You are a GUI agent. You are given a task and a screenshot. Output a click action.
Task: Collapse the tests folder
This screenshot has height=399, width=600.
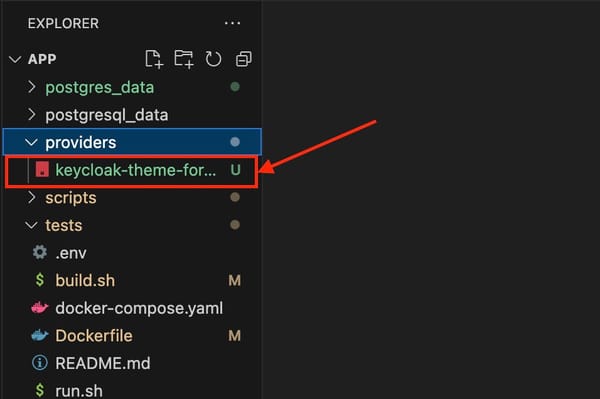(31, 225)
